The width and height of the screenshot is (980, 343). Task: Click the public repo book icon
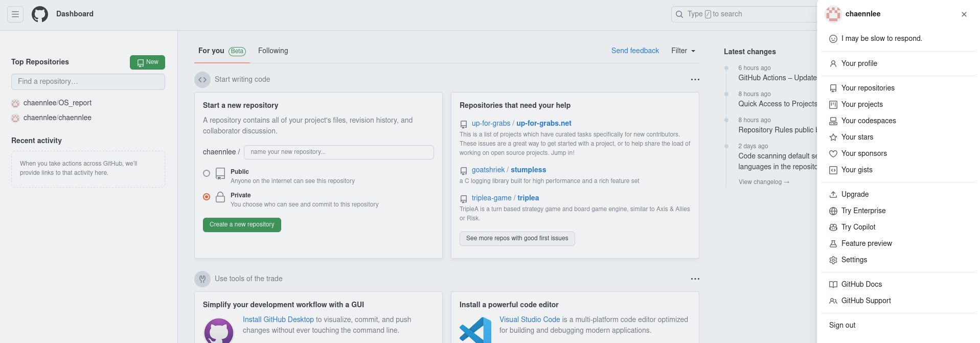tap(220, 174)
